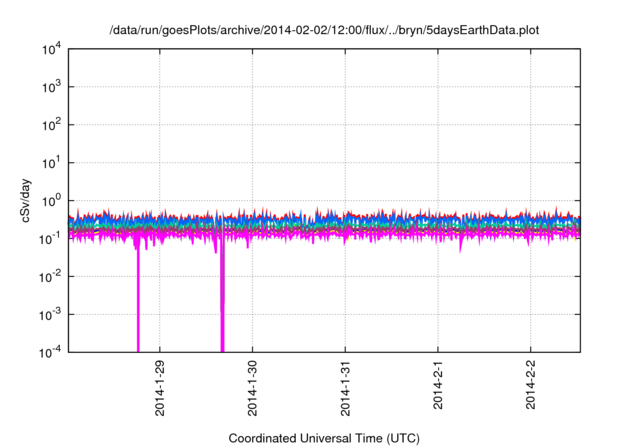Click the 10^1 y-axis tick label
Screen dimensions: 640x448
(51, 163)
